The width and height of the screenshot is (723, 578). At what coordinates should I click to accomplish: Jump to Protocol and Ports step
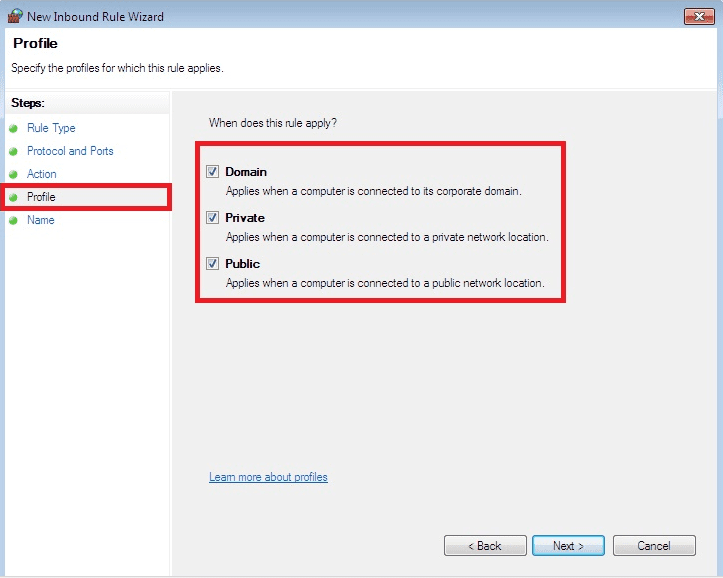coord(70,151)
